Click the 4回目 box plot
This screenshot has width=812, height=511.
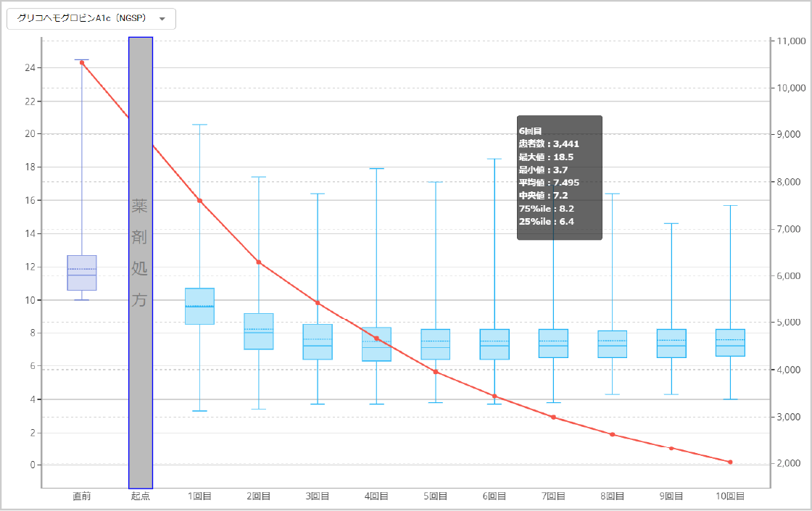[376, 344]
